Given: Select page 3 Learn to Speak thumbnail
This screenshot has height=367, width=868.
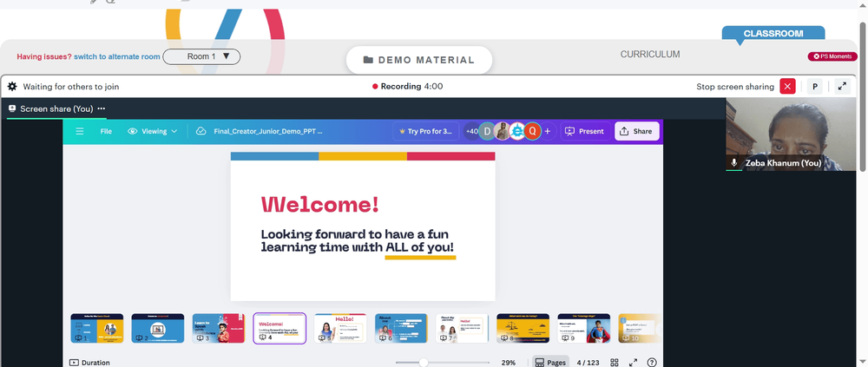Looking at the screenshot, I should coord(219,328).
